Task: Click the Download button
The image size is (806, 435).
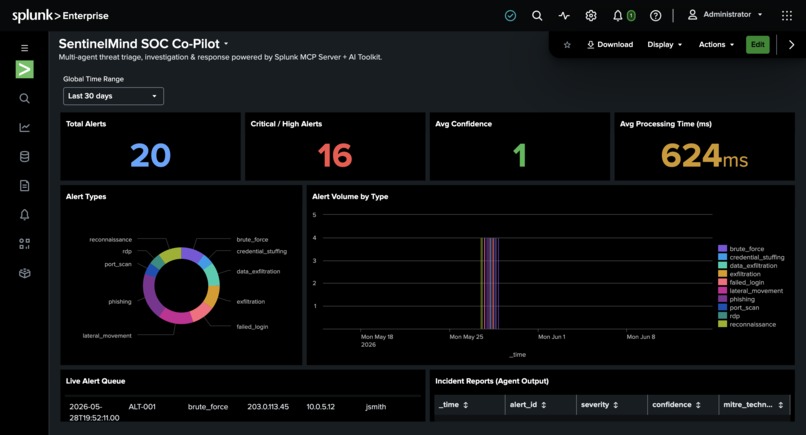Action: click(x=610, y=45)
